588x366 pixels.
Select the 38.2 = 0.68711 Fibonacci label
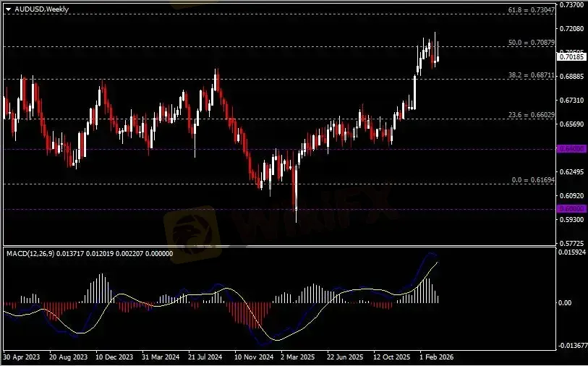[x=532, y=75]
